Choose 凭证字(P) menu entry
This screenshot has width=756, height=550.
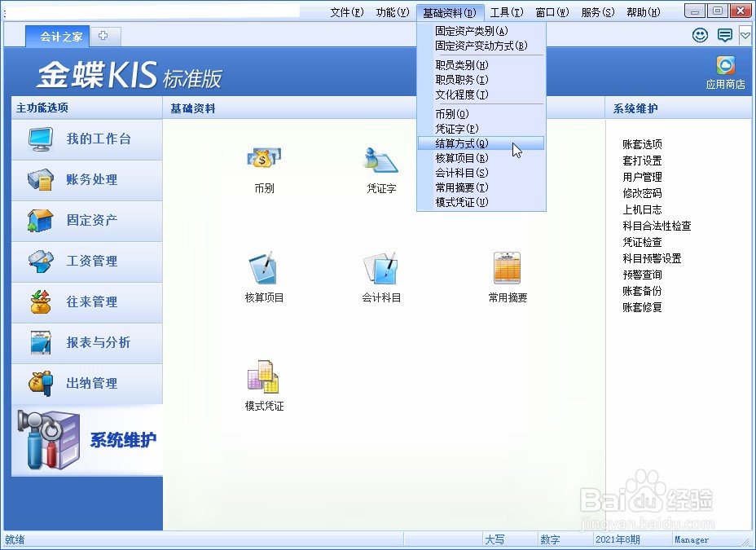click(x=481, y=129)
